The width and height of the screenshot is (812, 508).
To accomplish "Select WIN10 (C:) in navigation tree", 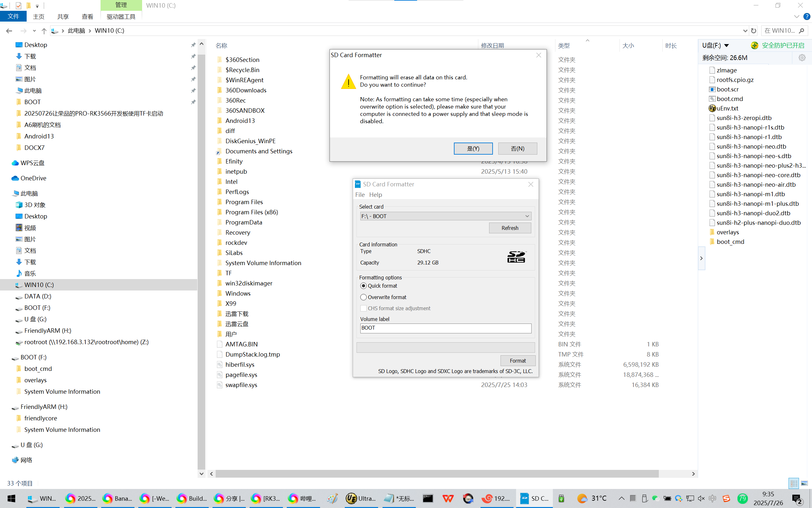I will (39, 284).
